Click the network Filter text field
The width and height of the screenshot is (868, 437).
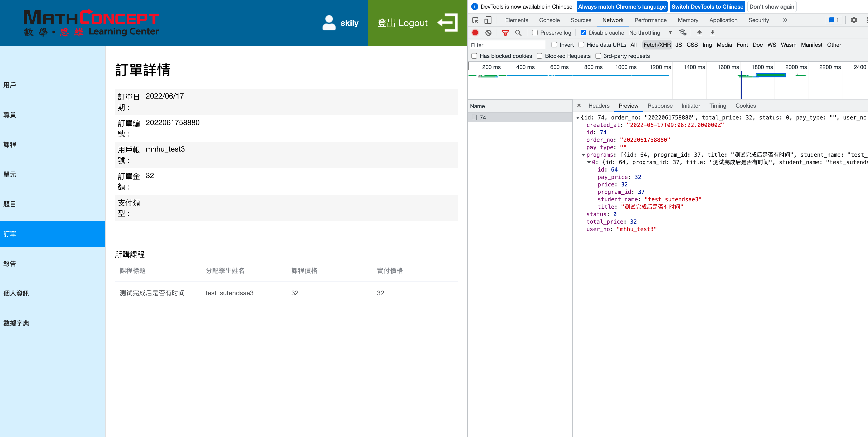click(507, 45)
